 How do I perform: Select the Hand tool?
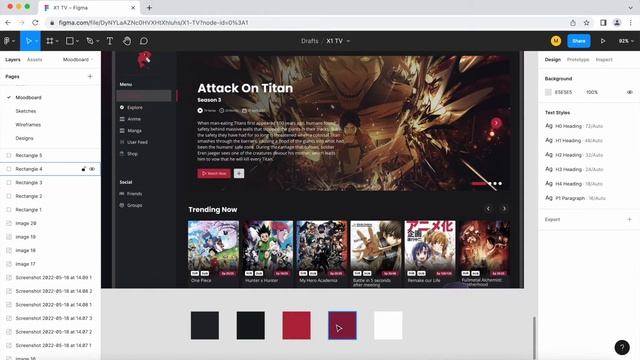(x=127, y=41)
